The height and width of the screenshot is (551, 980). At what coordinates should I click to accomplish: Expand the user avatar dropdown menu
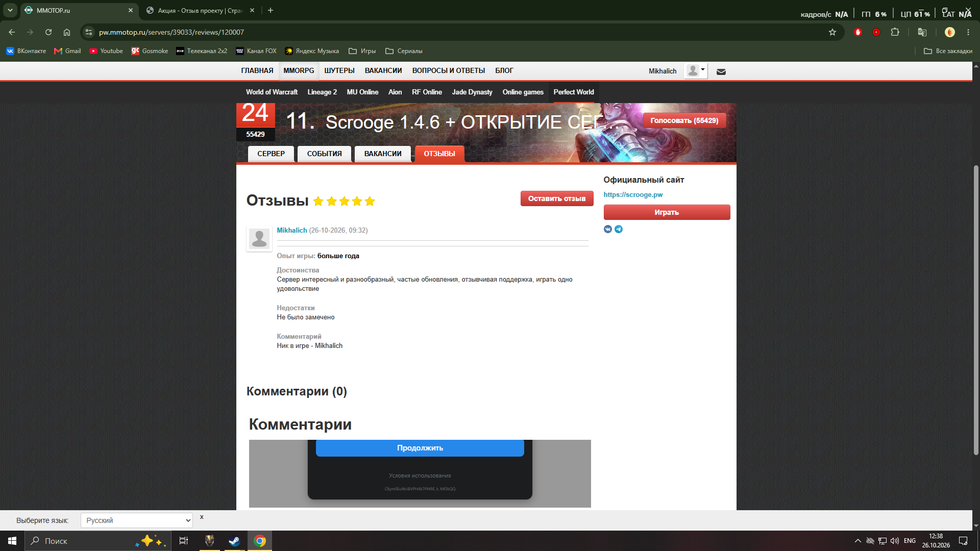click(696, 71)
